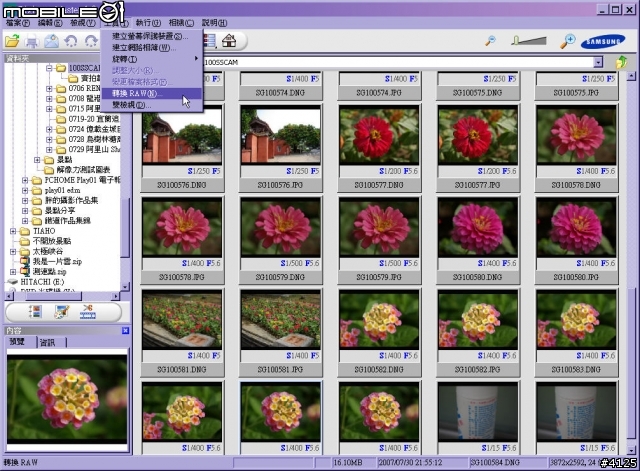
Task: Select the HITACHI (E:) drive
Action: [42, 282]
